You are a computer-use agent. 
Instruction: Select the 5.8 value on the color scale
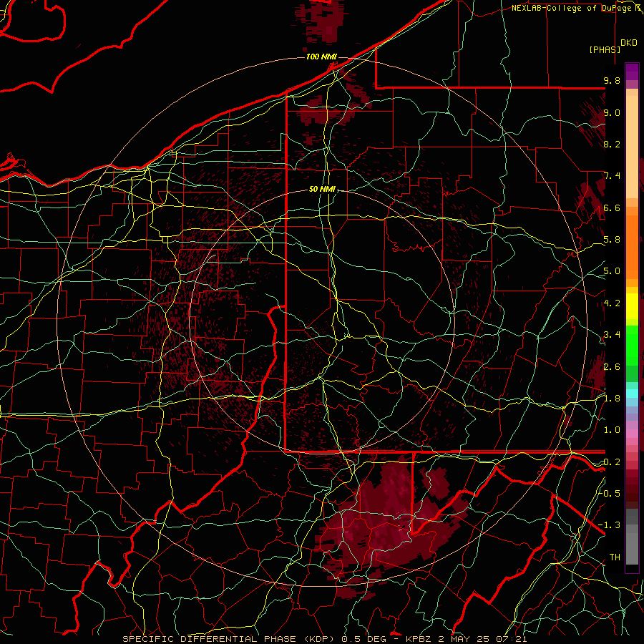pyautogui.click(x=612, y=240)
